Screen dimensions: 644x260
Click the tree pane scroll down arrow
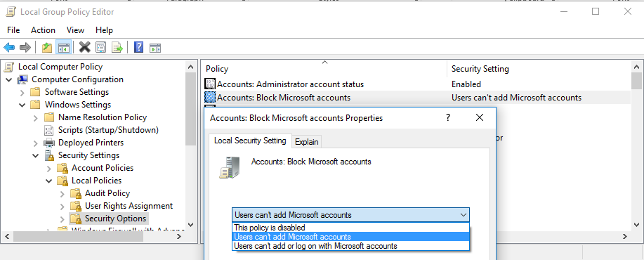click(190, 224)
